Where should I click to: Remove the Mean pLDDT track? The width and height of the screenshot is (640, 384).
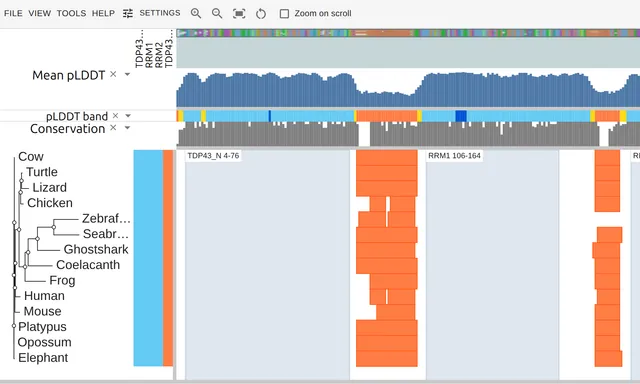tap(113, 74)
